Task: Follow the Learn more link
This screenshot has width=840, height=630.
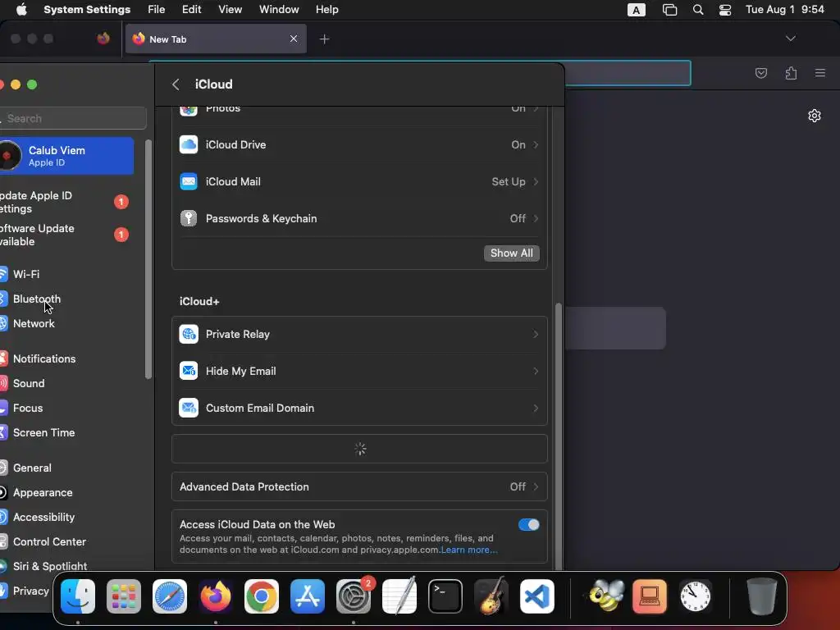Action: point(468,550)
